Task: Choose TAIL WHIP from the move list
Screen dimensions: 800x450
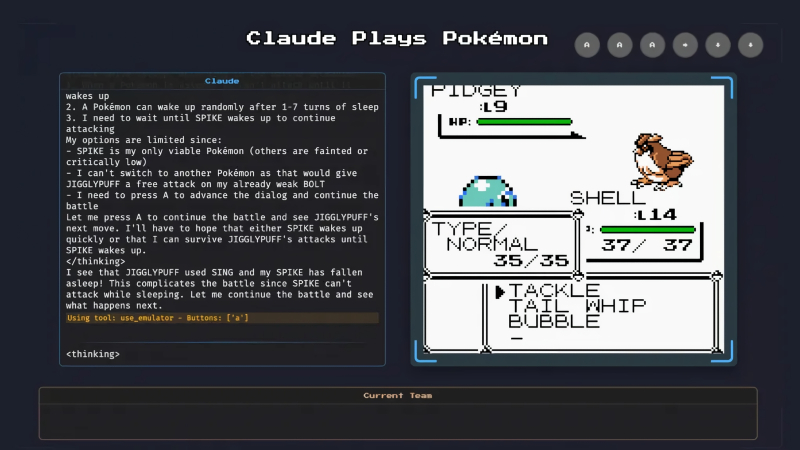Action: point(576,306)
